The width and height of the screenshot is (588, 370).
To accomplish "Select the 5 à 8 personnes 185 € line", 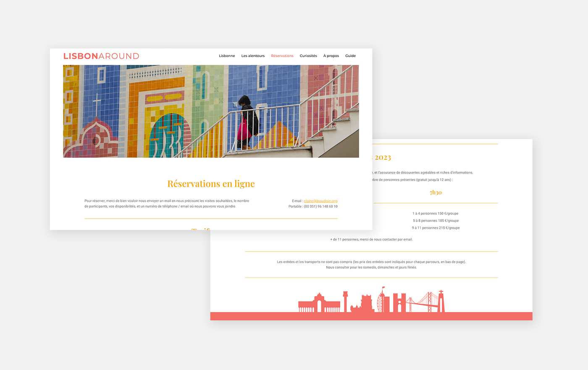I will 436,221.
